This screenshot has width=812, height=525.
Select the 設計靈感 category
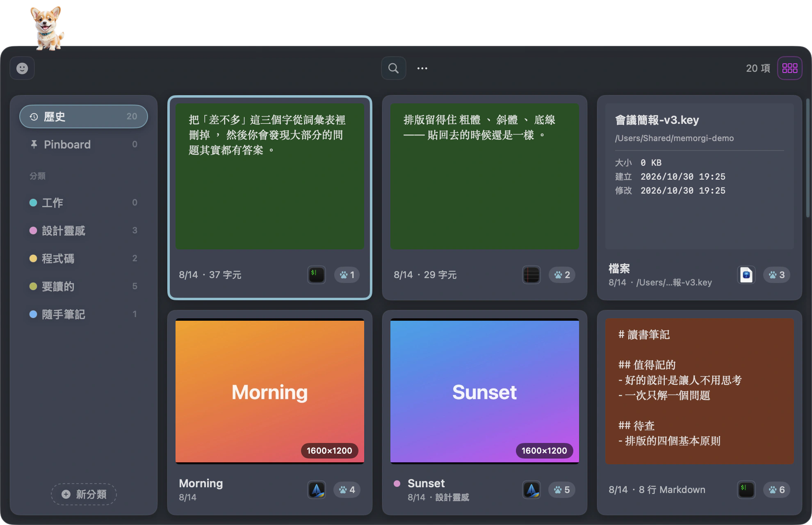click(x=84, y=231)
